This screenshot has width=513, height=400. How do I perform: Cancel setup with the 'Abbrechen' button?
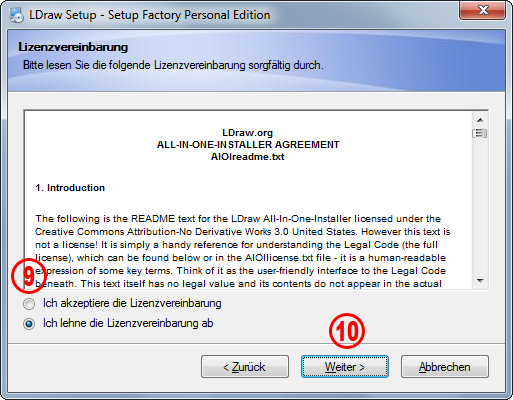(x=445, y=367)
